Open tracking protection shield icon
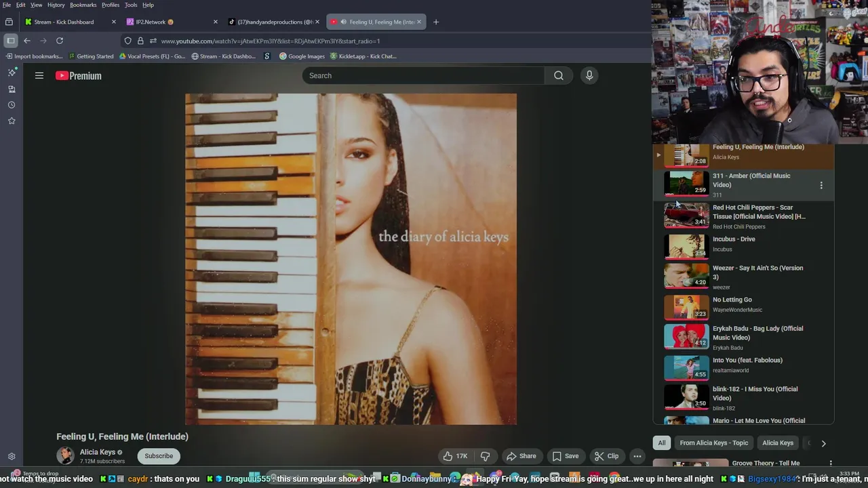 127,41
